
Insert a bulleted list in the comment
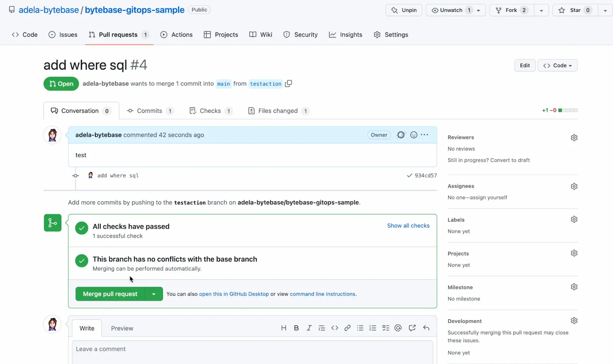click(x=360, y=328)
